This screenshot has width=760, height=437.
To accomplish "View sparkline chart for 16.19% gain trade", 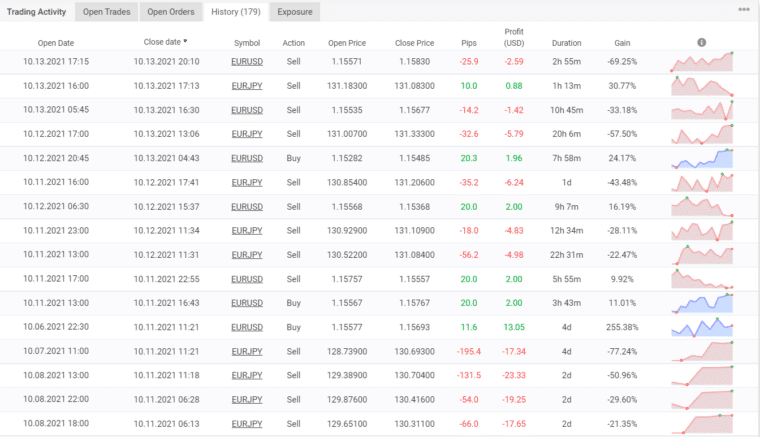I will pyautogui.click(x=702, y=206).
